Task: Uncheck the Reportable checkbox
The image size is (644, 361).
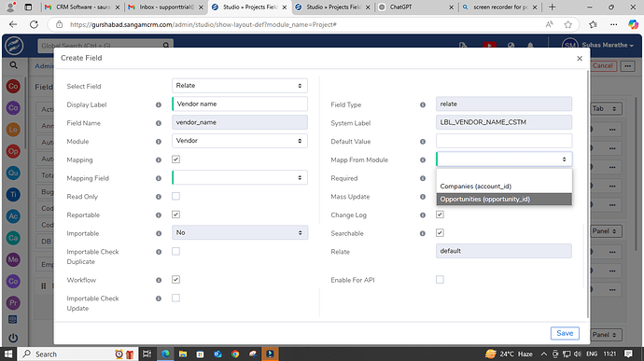Action: pyautogui.click(x=175, y=215)
